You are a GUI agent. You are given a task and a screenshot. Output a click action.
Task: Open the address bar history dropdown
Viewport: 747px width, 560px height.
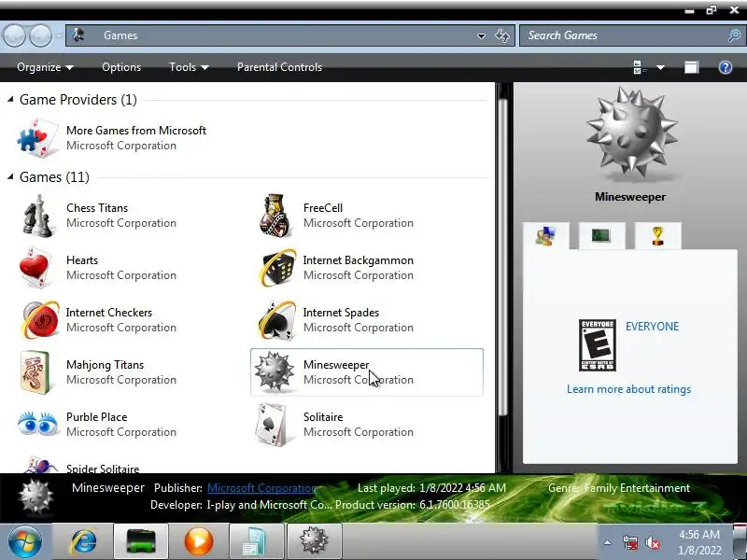pyautogui.click(x=481, y=35)
